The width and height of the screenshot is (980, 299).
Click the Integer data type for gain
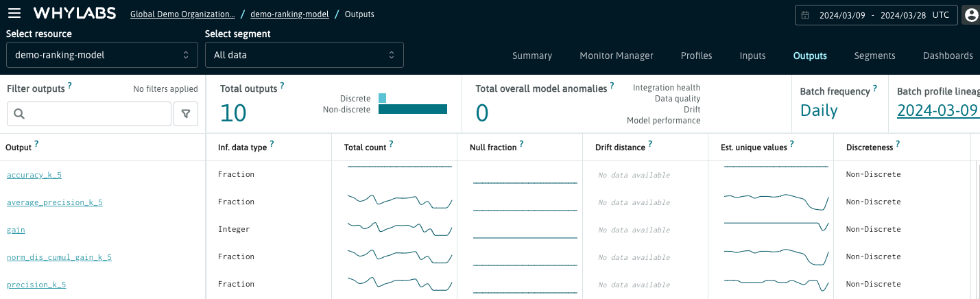(x=234, y=229)
